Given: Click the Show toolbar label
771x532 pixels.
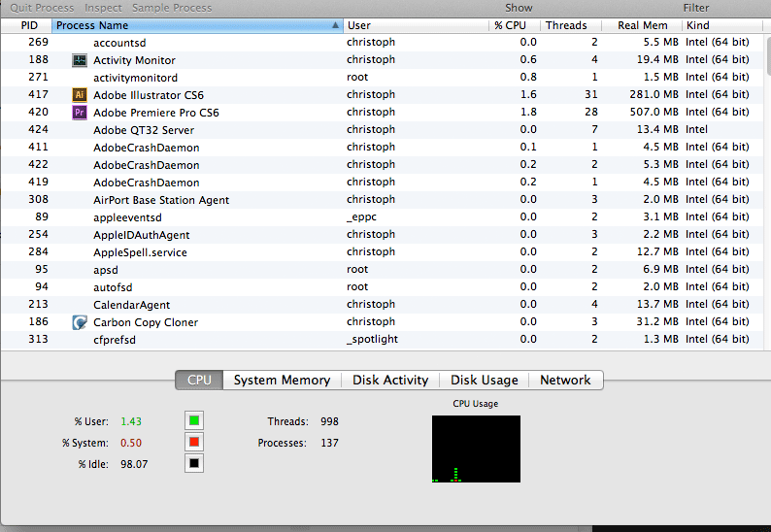Looking at the screenshot, I should tap(519, 8).
